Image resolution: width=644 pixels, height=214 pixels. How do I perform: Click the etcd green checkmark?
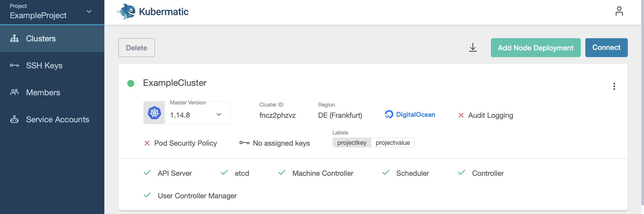(x=224, y=172)
